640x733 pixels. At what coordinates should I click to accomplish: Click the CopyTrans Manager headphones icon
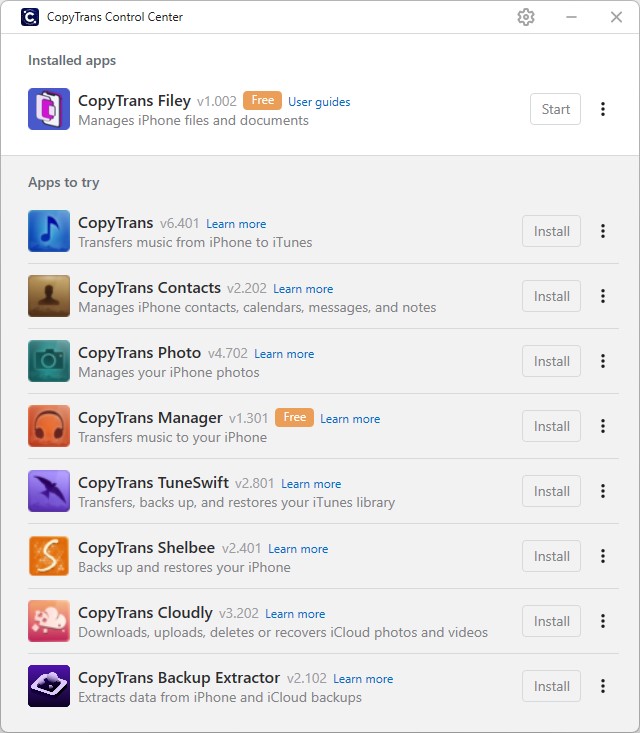(x=49, y=426)
